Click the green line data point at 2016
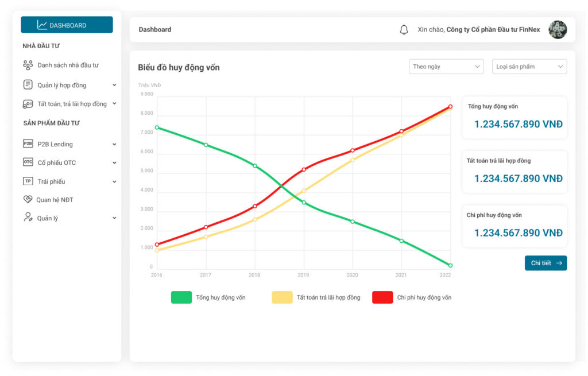This screenshot has width=588, height=376. 157,127
